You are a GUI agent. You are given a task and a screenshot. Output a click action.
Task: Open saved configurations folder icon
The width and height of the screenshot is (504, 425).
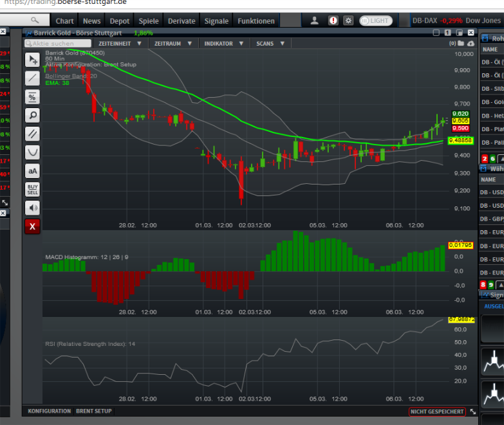point(462,43)
